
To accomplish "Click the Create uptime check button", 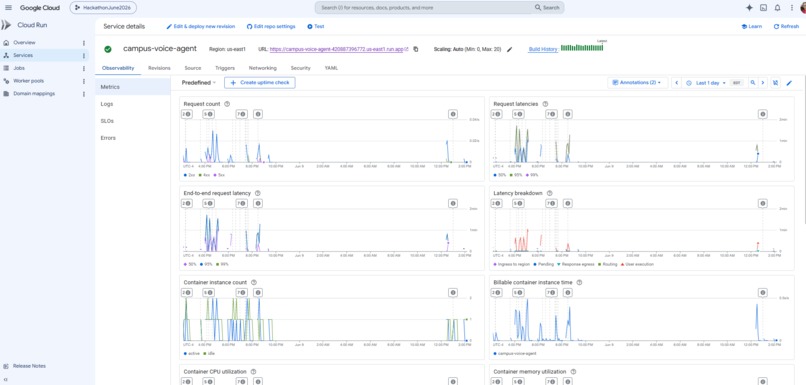I will [260, 83].
